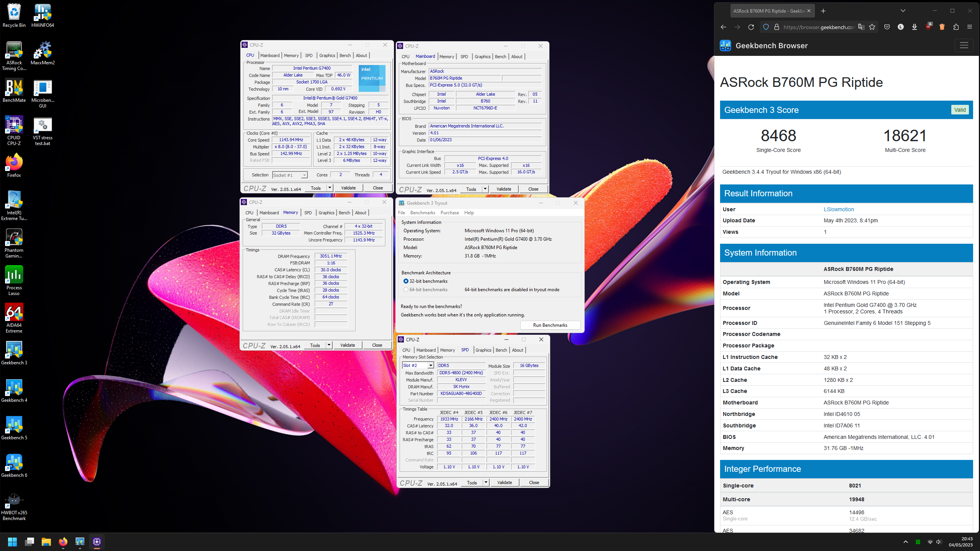
Task: Open the BenchMate desktop shortcut
Action: 14,90
